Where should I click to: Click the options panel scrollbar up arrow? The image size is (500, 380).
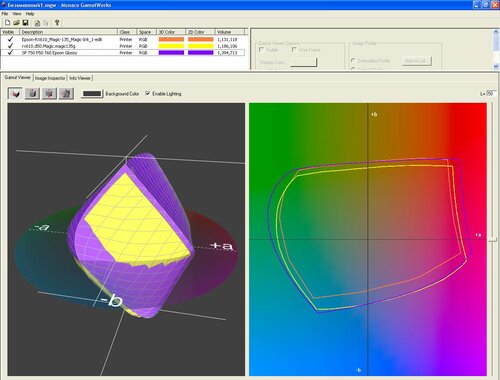pyautogui.click(x=496, y=32)
